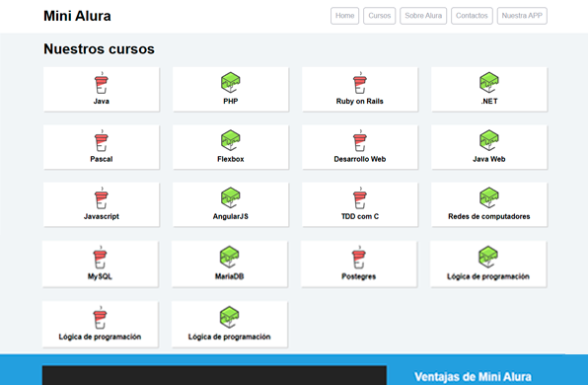Open the Java Web course label
The height and width of the screenshot is (385, 588).
coord(489,159)
